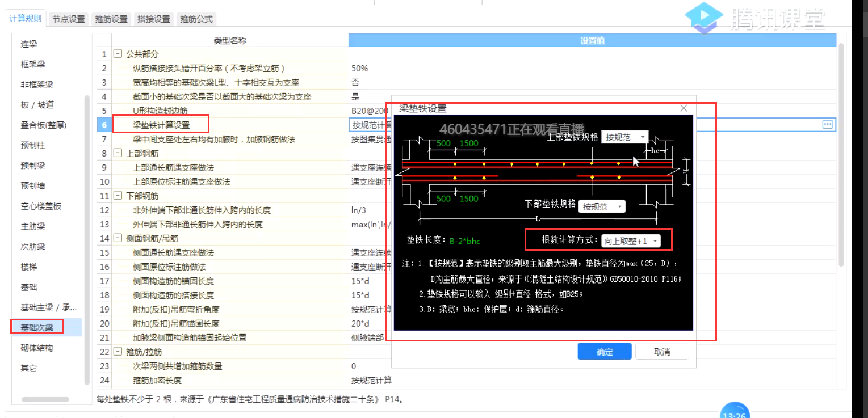Image resolution: width=868 pixels, height=418 pixels.
Task: Collapse the 公共部分 section
Action: (x=118, y=54)
